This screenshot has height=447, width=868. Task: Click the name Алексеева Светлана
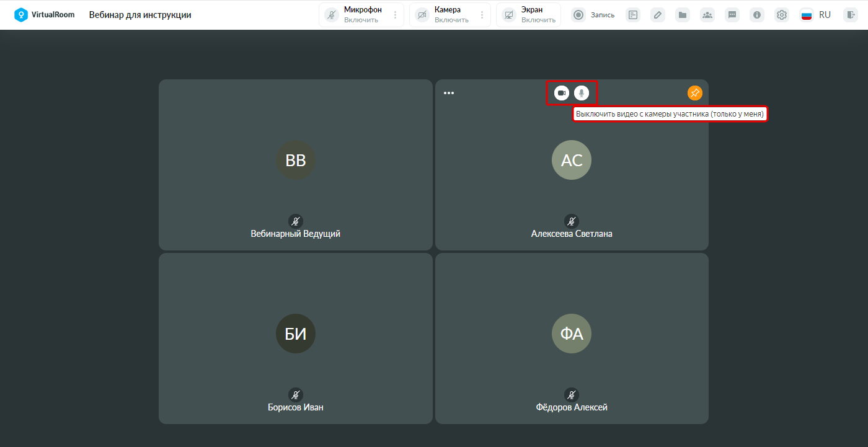[x=572, y=234]
